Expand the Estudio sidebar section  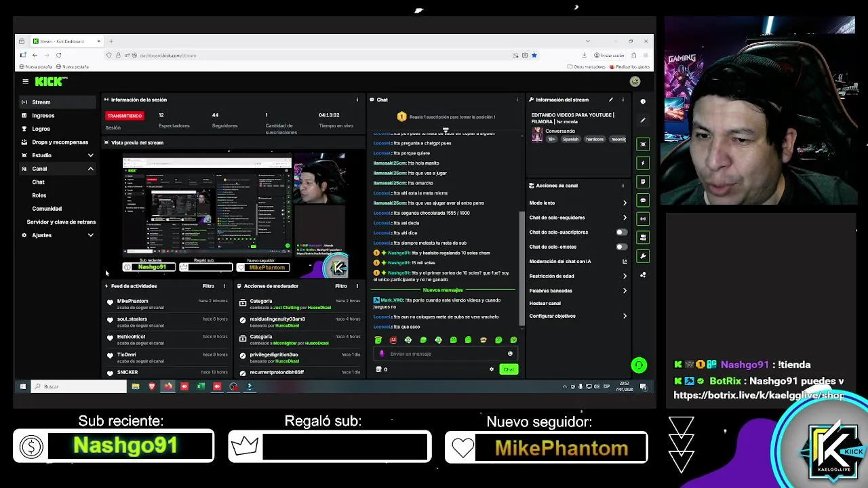click(x=90, y=155)
